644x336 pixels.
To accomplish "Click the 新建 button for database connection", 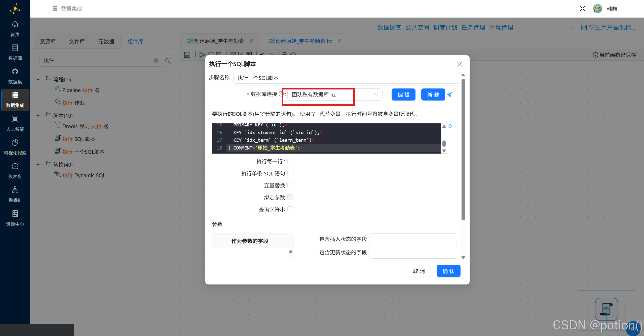I will tap(433, 94).
